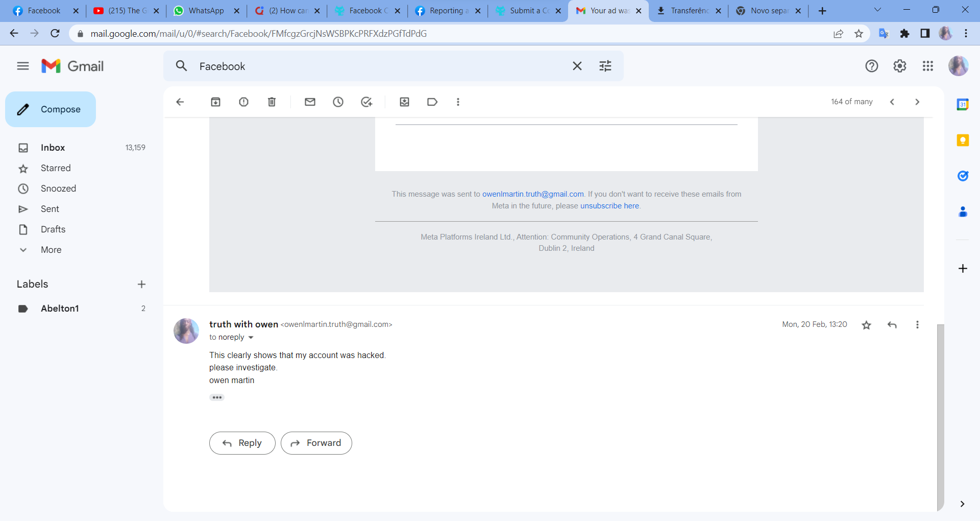Open the Labels tag icon
Image resolution: width=980 pixels, height=521 pixels.
click(432, 102)
